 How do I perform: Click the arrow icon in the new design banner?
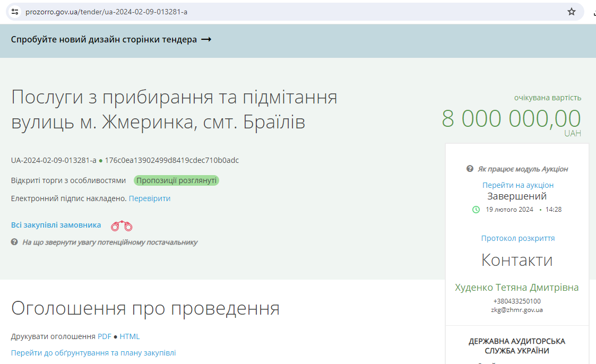click(x=207, y=39)
